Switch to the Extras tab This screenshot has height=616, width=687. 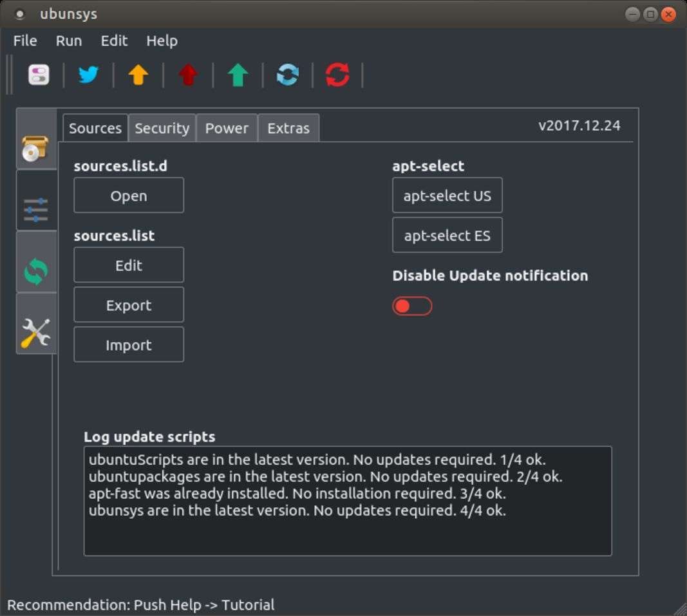tap(288, 128)
